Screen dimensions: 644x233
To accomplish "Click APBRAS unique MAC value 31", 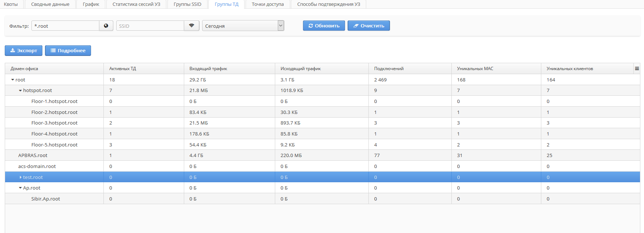I will click(460, 155).
